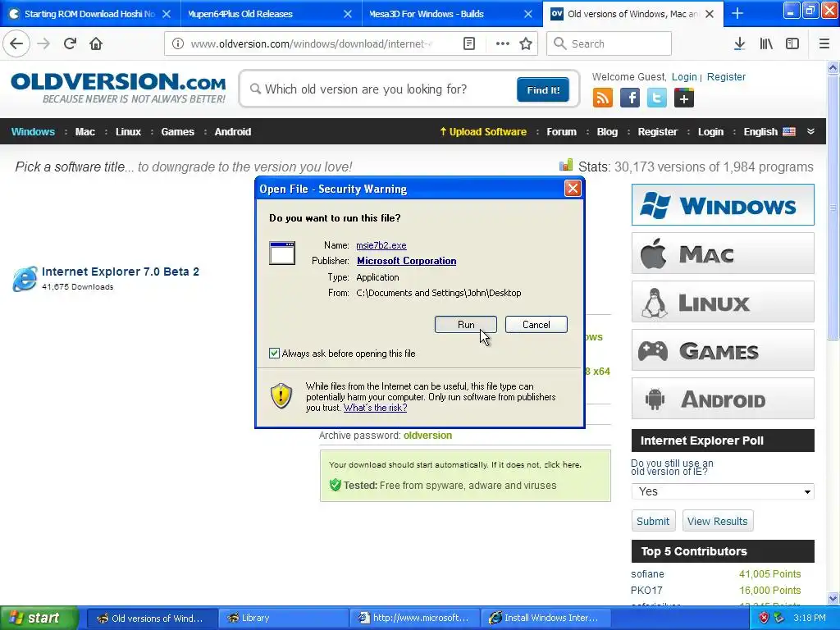Click the RSS feed icon
This screenshot has width=840, height=630.
pos(603,98)
